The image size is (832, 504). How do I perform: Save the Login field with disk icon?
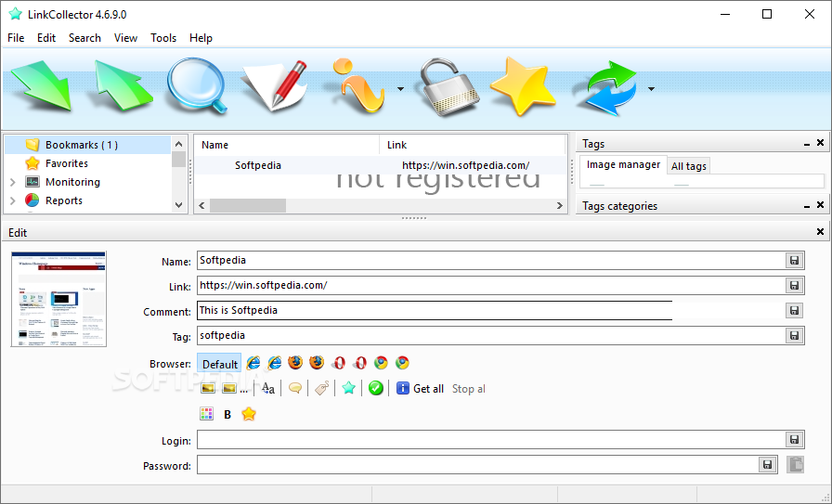tap(794, 439)
